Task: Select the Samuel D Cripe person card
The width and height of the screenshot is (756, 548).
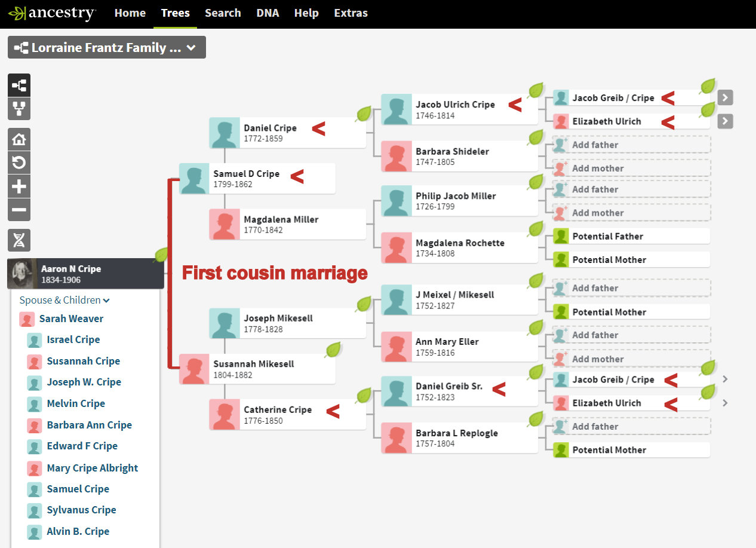Action: 257,179
